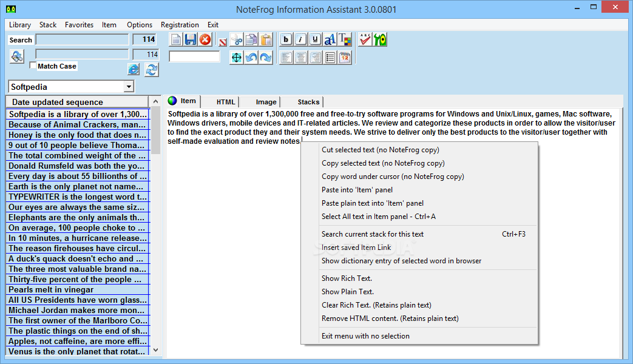Image resolution: width=633 pixels, height=364 pixels.
Task: Expand the Softpedia stack dropdown
Action: 129,87
